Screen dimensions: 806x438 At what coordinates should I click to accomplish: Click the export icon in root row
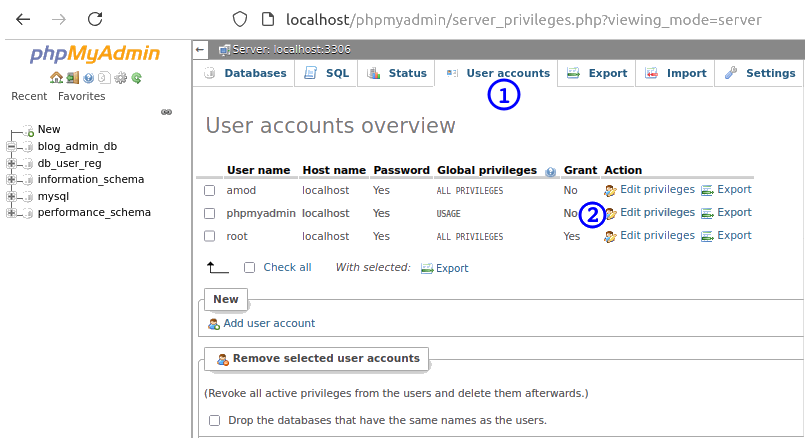pos(707,236)
